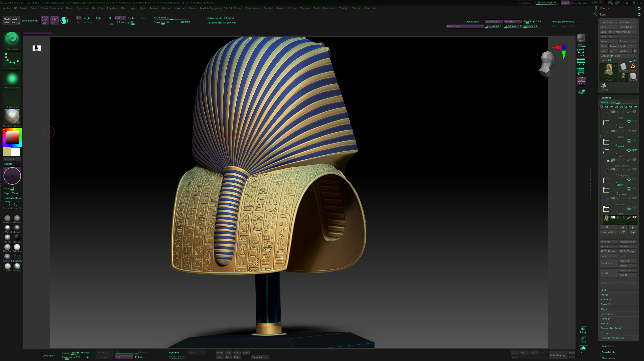The width and height of the screenshot is (644, 361).
Task: Collapse the Face subtool folder
Action: [x=606, y=152]
